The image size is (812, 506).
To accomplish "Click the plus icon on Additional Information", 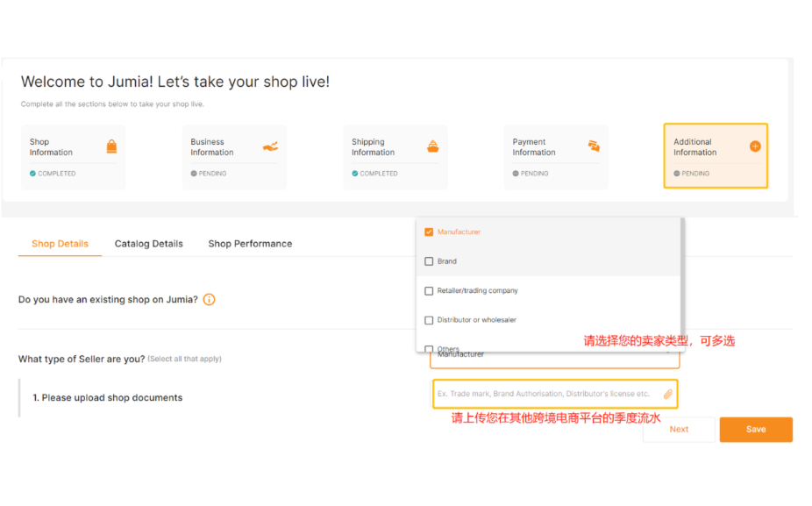I will click(755, 146).
